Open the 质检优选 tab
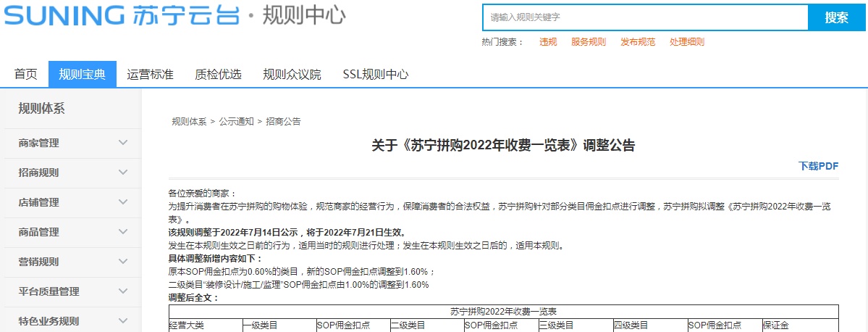The image size is (868, 332). (218, 74)
